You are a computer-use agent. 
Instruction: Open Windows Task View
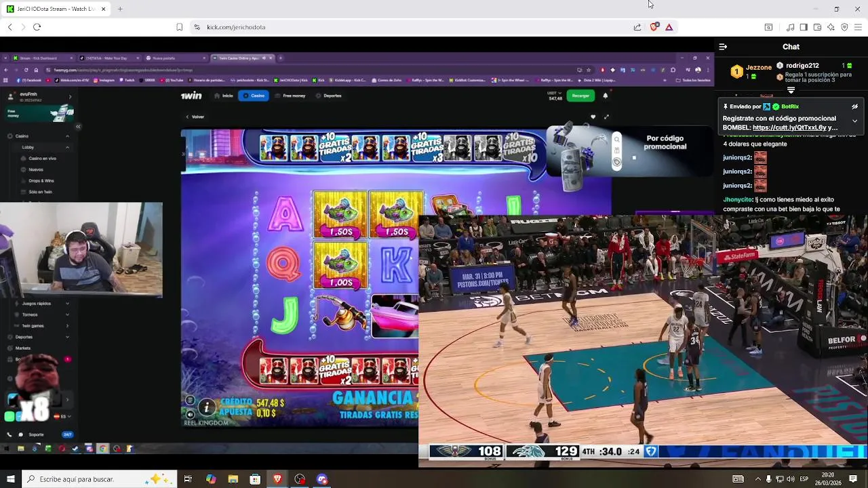188,479
